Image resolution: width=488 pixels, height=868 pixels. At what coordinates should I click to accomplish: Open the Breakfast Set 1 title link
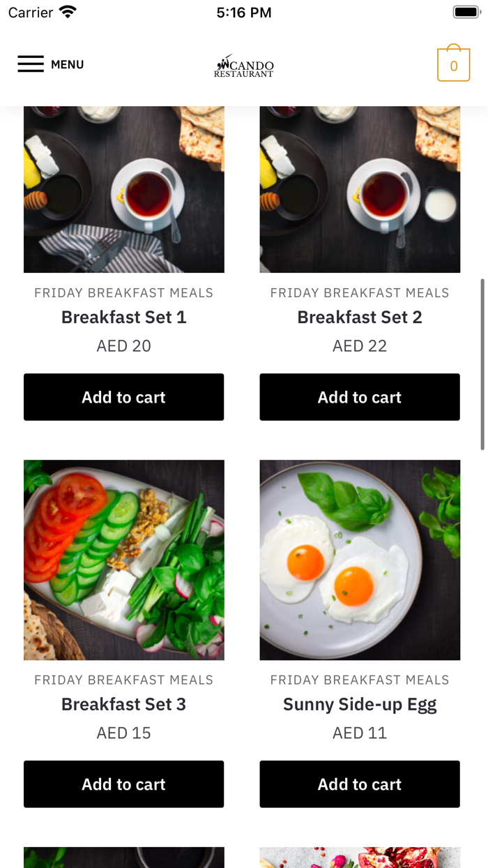click(x=123, y=317)
